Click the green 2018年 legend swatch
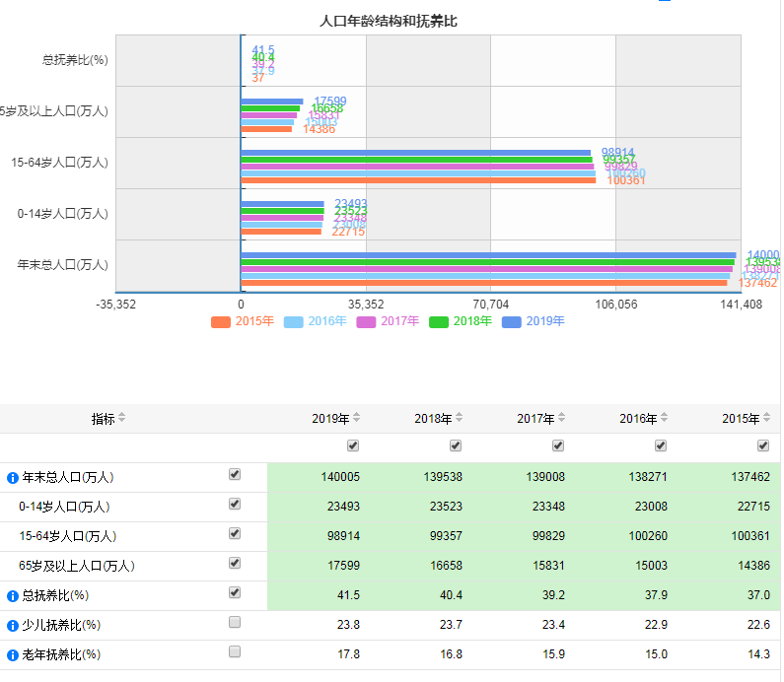This screenshot has height=682, width=784. (x=440, y=321)
